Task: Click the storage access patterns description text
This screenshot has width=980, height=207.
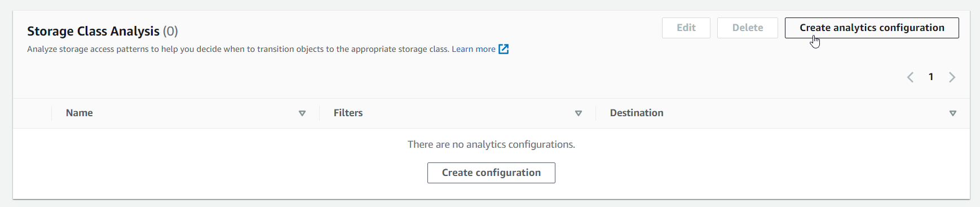Action: [x=238, y=49]
